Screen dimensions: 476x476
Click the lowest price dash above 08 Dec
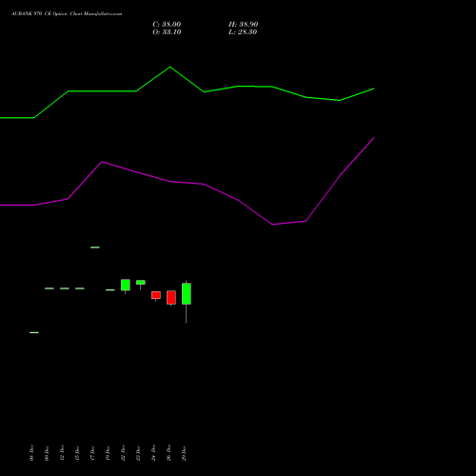click(34, 332)
